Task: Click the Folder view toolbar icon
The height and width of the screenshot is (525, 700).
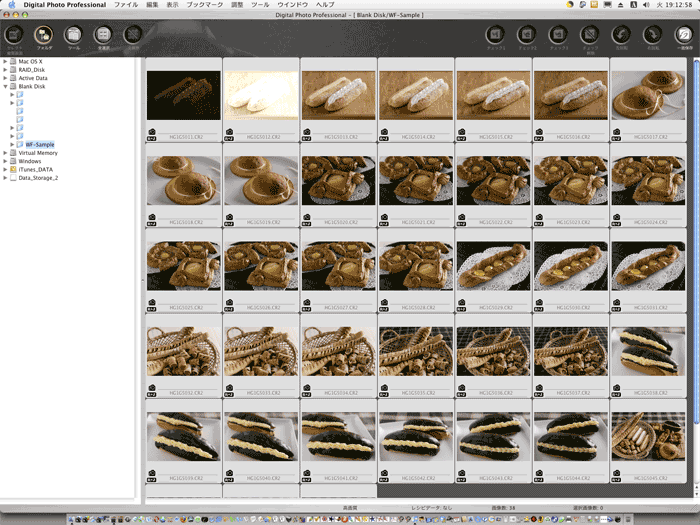Action: [x=44, y=36]
